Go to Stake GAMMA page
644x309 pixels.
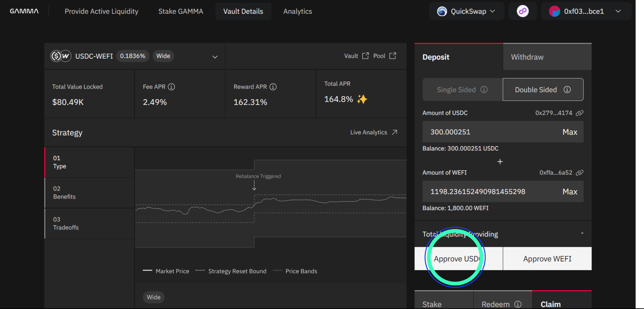pos(180,11)
